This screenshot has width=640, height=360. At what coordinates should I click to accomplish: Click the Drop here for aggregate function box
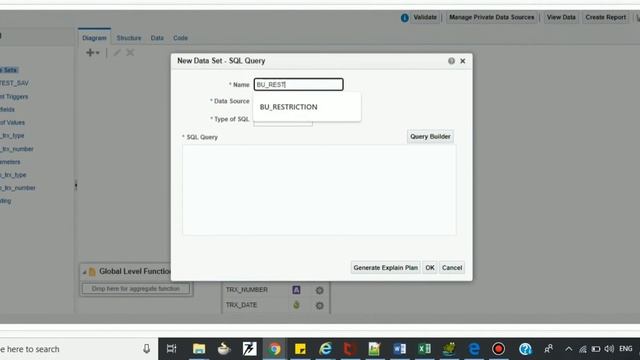tap(136, 289)
